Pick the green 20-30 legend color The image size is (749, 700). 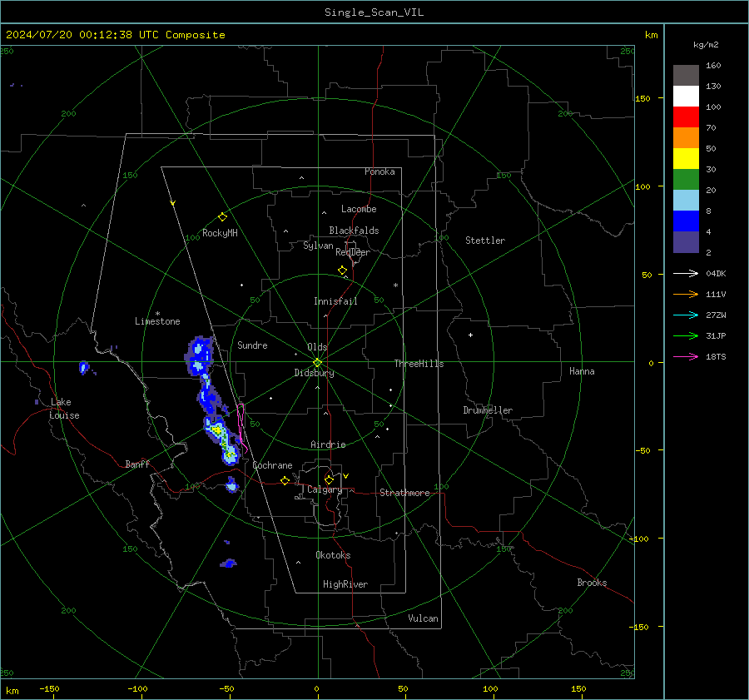pos(686,180)
